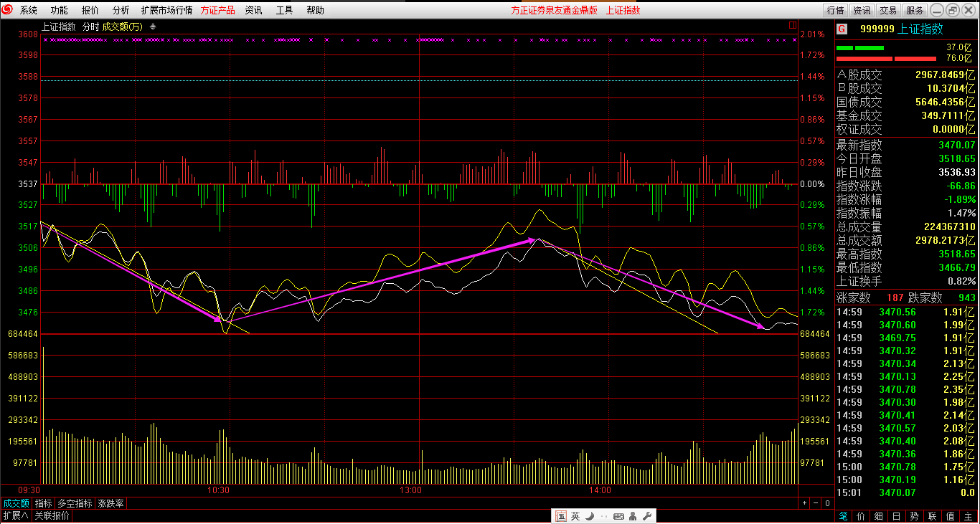The image size is (980, 524).
Task: Click the plus zoom button below chart
Action: (x=804, y=503)
